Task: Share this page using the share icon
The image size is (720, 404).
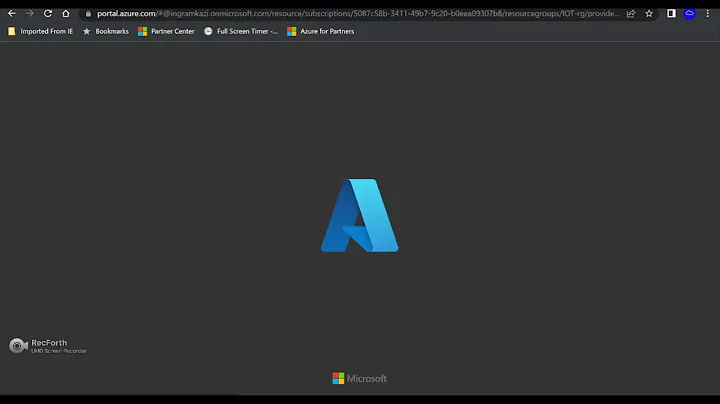Action: coord(631,14)
